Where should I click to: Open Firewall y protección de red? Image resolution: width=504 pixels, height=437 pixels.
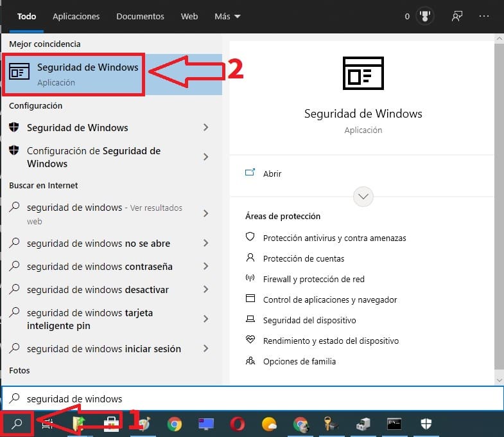(314, 280)
